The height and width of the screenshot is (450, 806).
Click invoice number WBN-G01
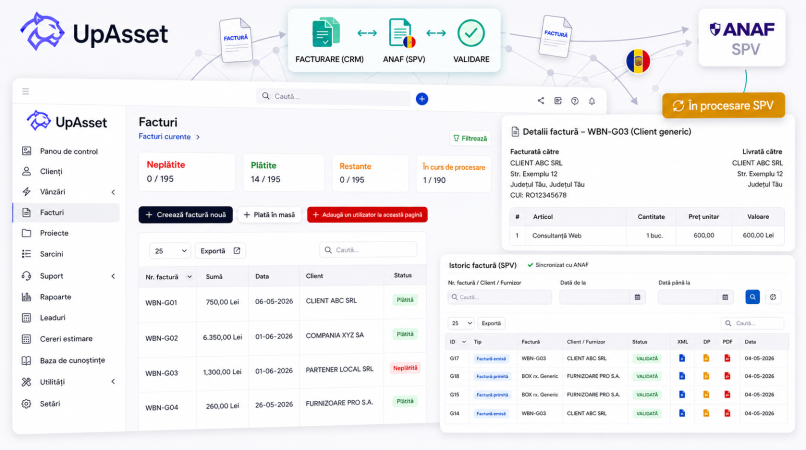coord(161,302)
